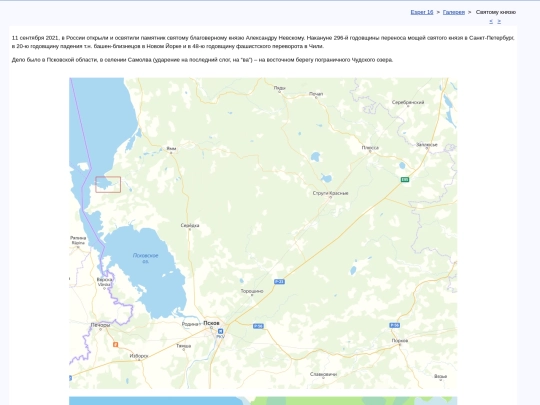
Task: Go to previous page with the '<' link
Action: (x=491, y=21)
